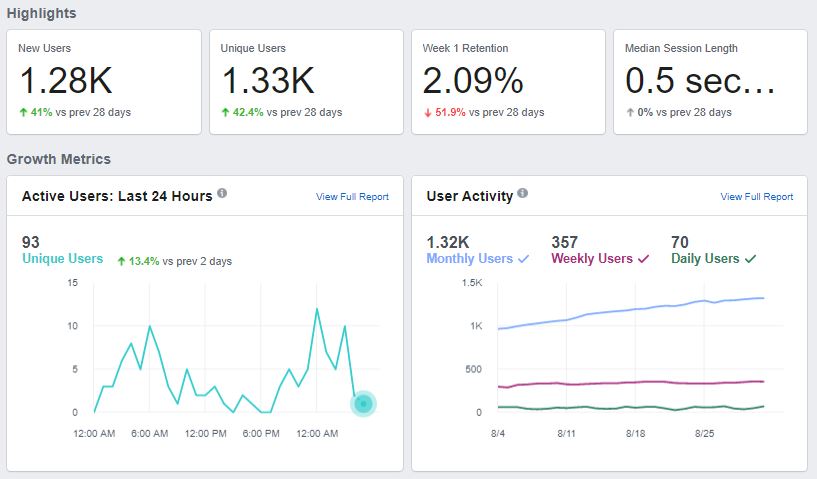Select the Unique Users 1.33K card

pyautogui.click(x=305, y=81)
